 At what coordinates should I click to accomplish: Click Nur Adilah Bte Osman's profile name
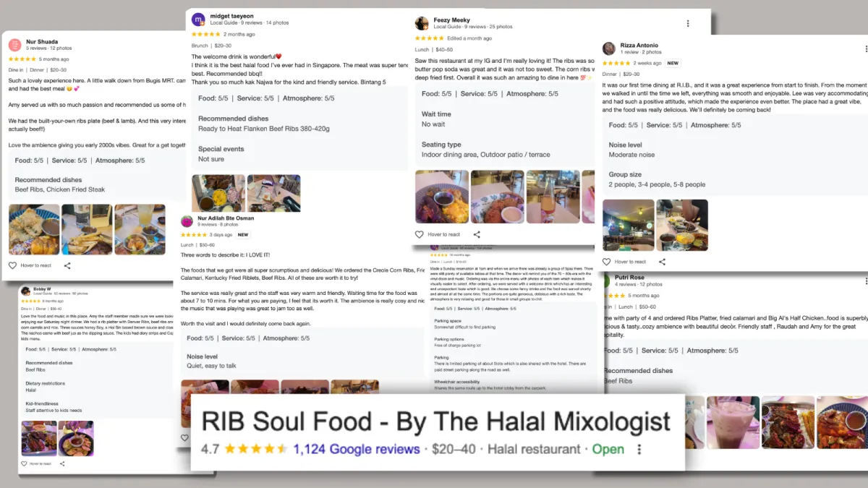point(226,218)
